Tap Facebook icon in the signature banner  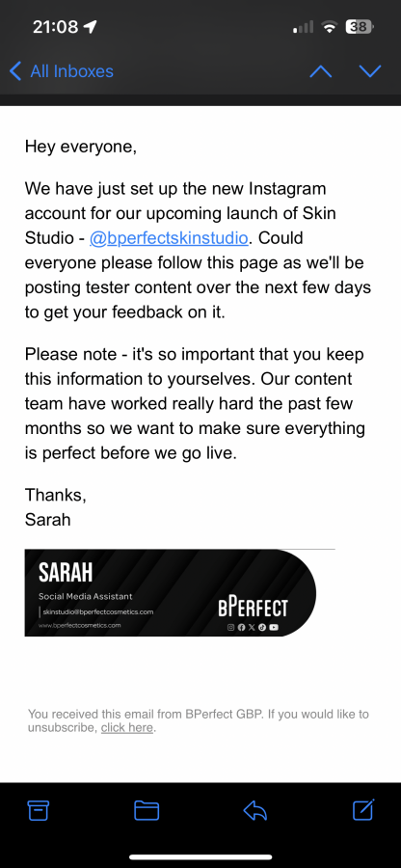[241, 627]
